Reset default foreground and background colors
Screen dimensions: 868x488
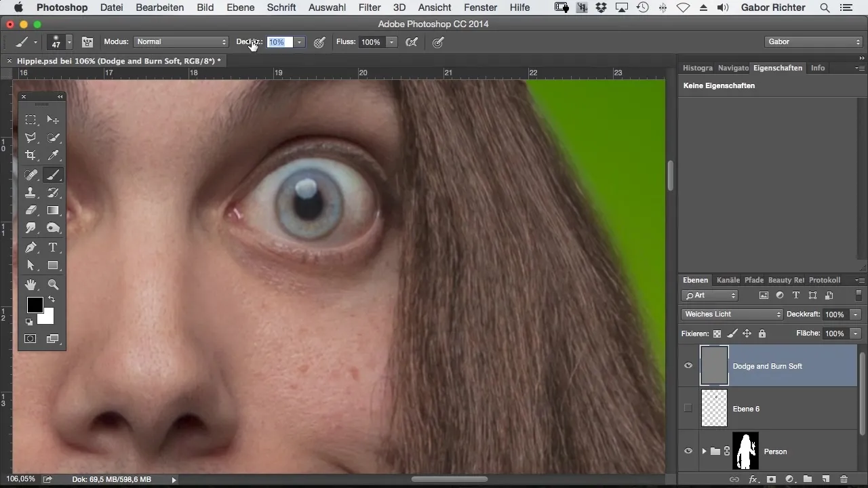click(29, 322)
